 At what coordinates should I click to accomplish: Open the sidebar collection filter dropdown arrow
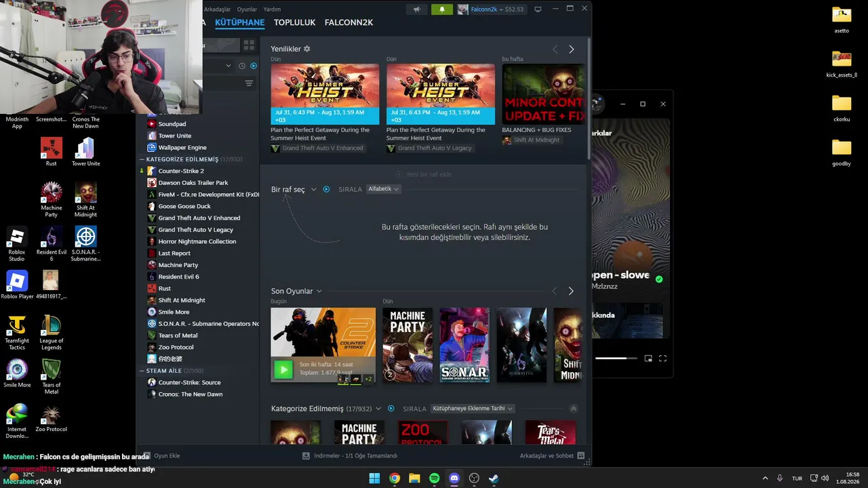[229, 66]
